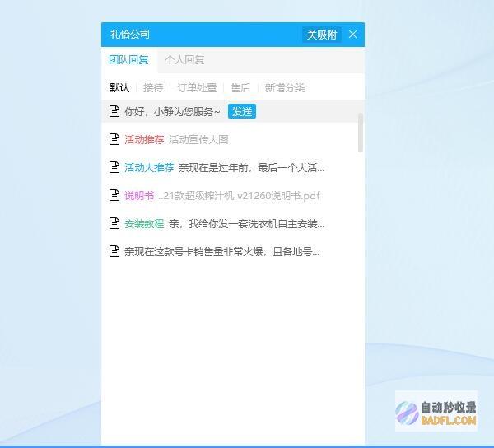494x448 pixels.
Task: Select the reply text 亲现在是过年前，最后一个大活...
Action: pyautogui.click(x=251, y=167)
